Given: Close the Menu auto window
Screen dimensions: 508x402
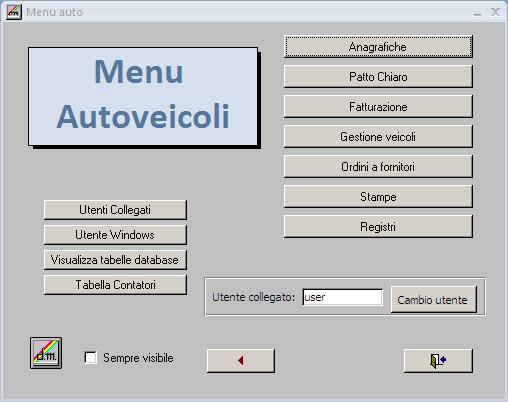Looking at the screenshot, I should click(495, 12).
